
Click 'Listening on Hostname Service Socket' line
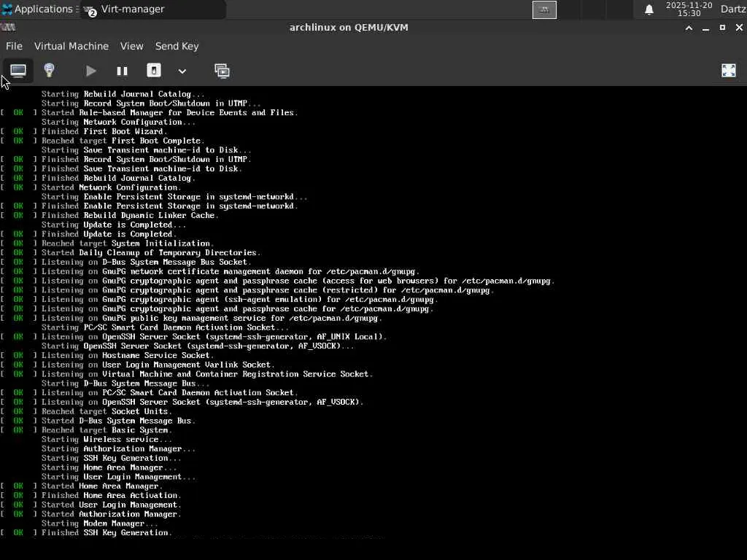tap(107, 355)
